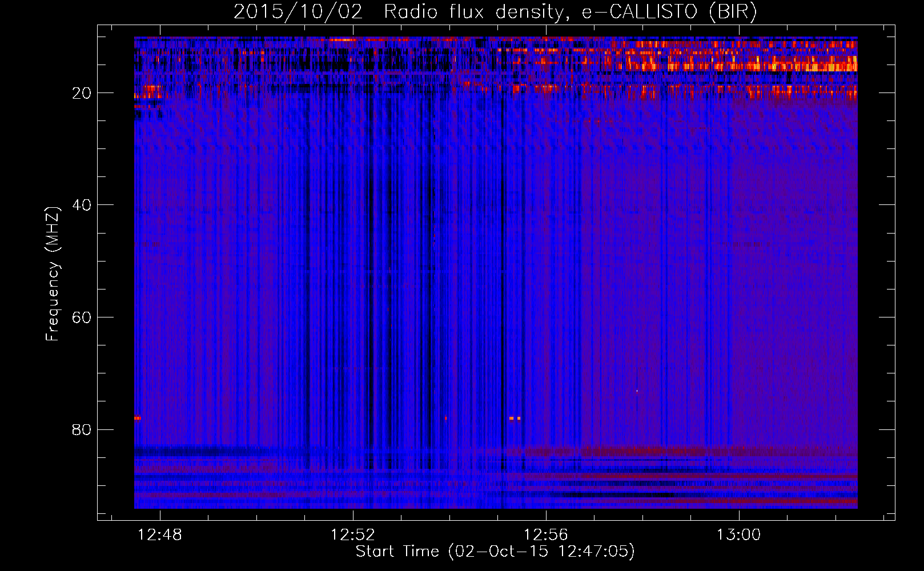Click the 80 MHz frequency tick label
Viewport: 924px width, 571px height.
[82, 429]
